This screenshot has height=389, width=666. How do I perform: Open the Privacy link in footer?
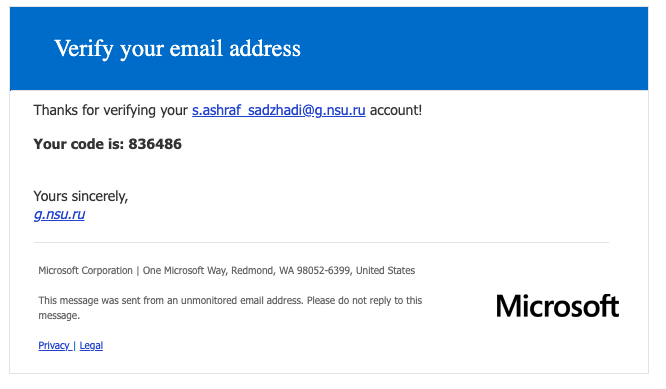tap(54, 345)
